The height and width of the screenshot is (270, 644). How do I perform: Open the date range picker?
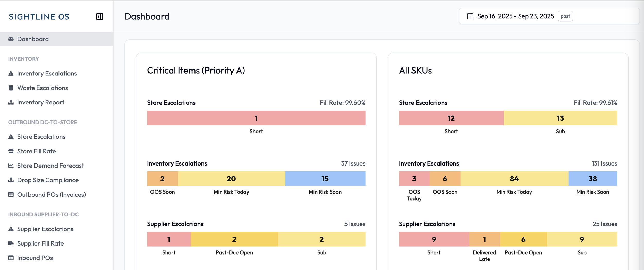(515, 16)
